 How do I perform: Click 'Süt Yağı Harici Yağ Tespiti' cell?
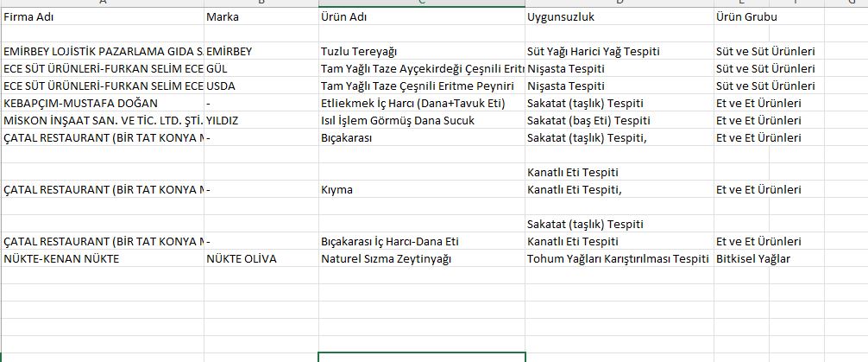(x=620, y=52)
